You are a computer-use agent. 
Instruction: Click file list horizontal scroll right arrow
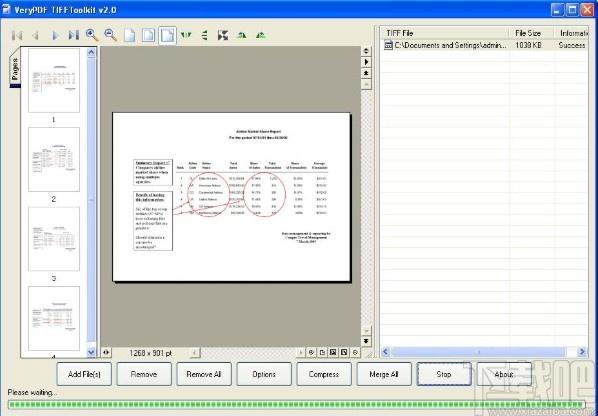click(582, 352)
